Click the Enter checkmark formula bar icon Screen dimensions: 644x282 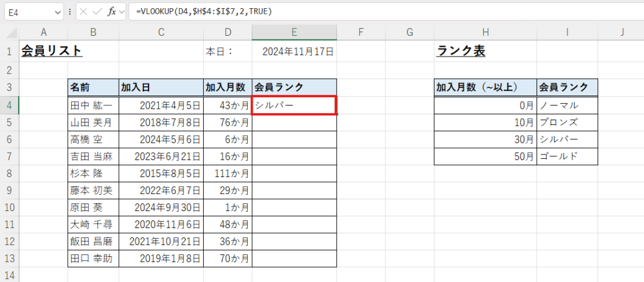[x=97, y=12]
